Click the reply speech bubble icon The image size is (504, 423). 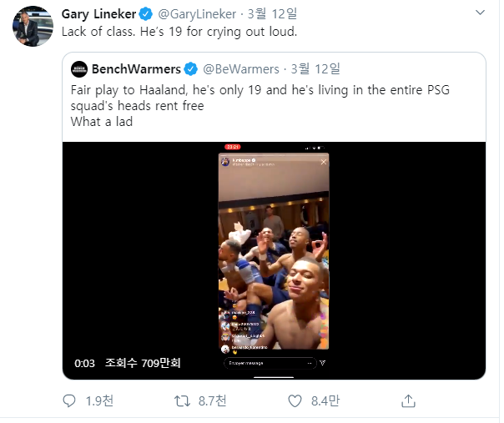(x=70, y=401)
